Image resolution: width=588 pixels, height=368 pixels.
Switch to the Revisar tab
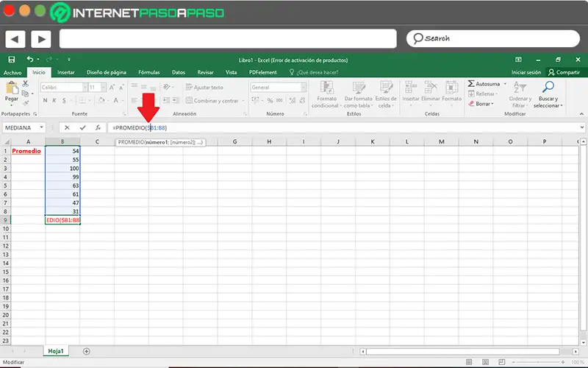click(206, 72)
